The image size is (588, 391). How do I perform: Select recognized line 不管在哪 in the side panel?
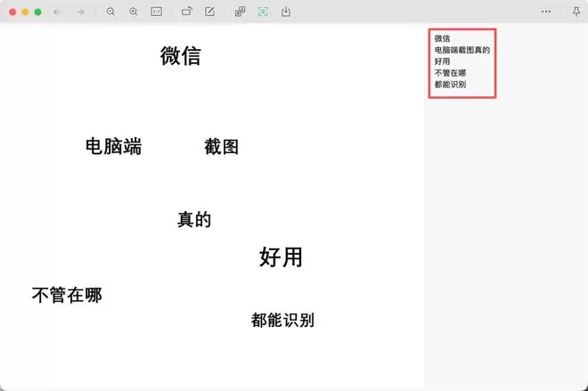click(450, 73)
